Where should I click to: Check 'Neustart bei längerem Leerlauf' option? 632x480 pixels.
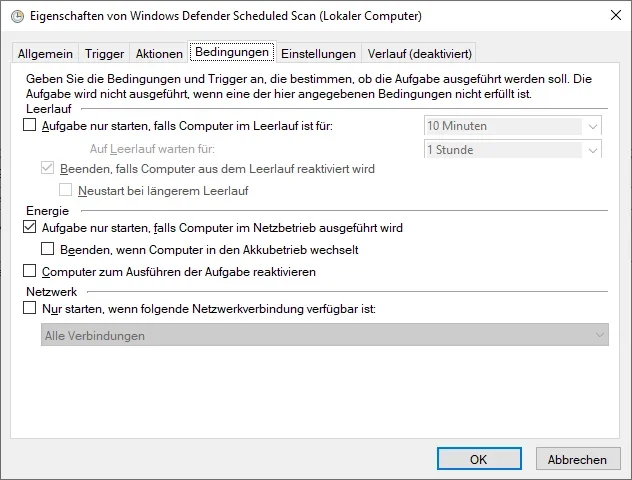click(67, 190)
